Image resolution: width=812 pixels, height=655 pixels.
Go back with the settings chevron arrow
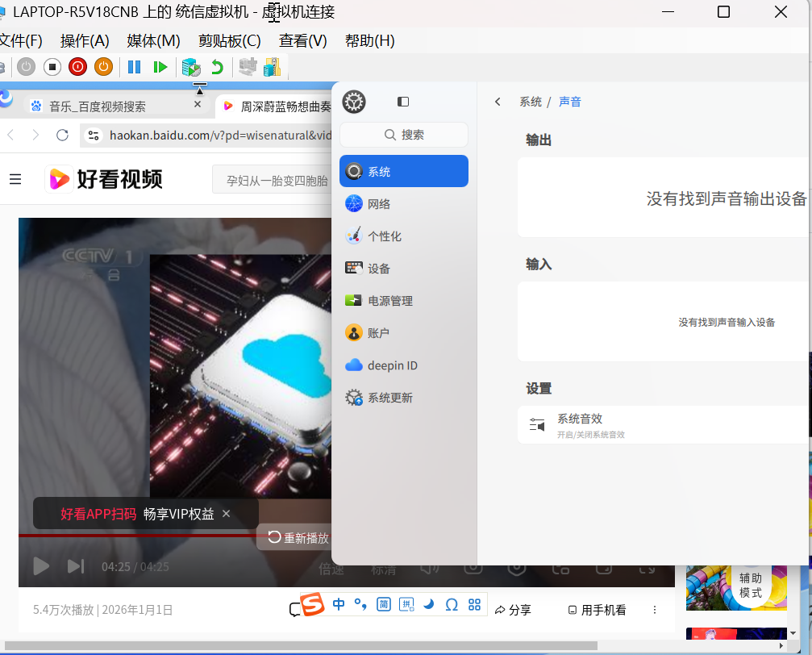[x=498, y=102]
